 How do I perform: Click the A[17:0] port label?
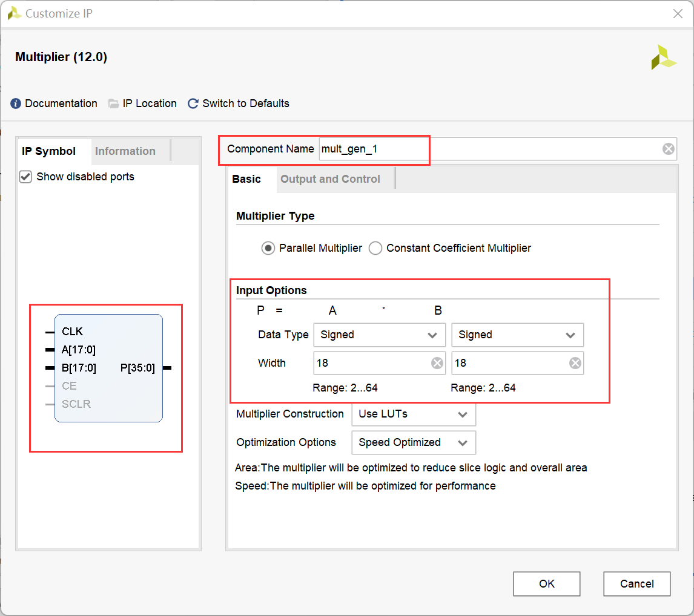(x=79, y=350)
